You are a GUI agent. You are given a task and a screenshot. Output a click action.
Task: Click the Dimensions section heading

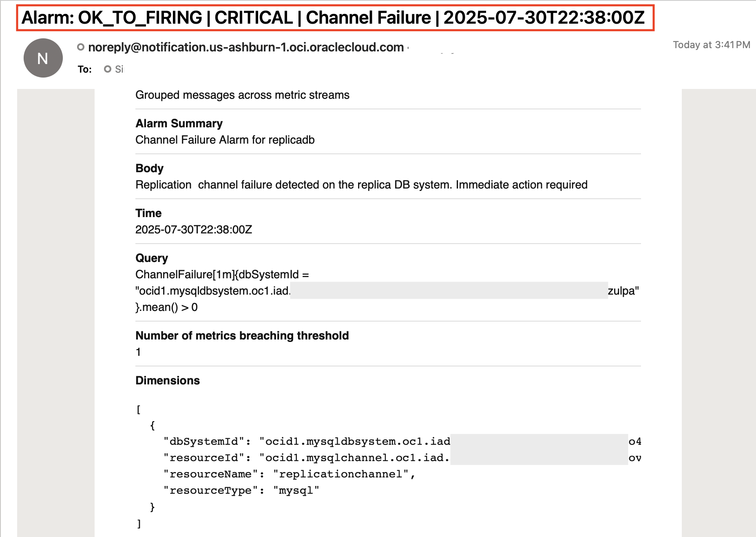[168, 380]
